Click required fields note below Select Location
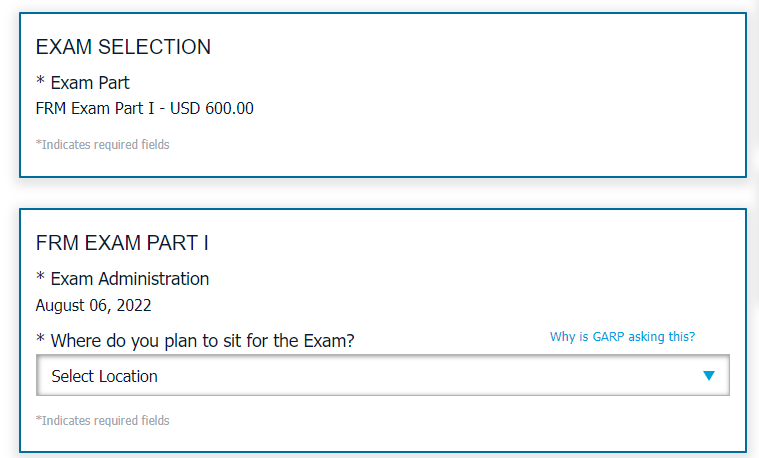Image resolution: width=759 pixels, height=458 pixels. 103,421
